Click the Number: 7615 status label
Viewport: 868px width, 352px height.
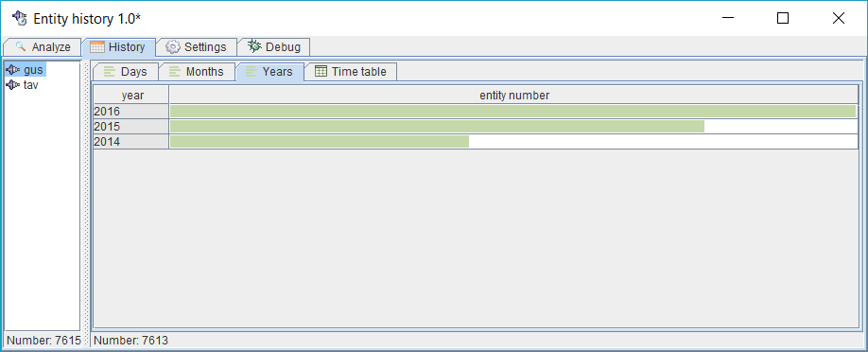(43, 340)
